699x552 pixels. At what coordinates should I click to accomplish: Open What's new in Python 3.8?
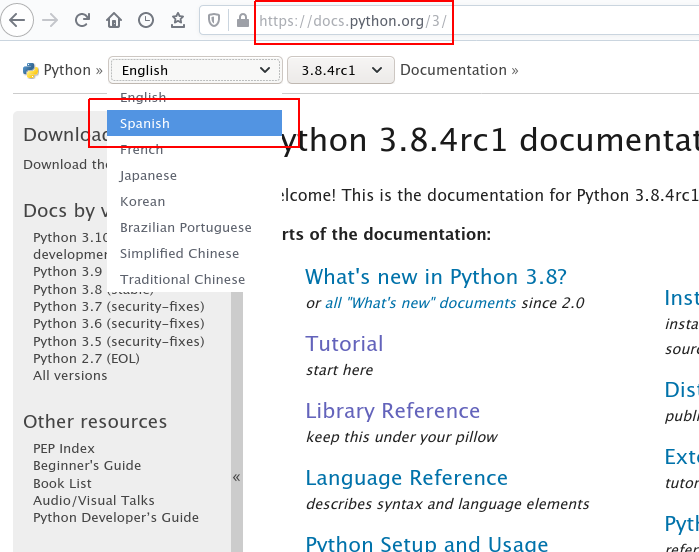(436, 277)
